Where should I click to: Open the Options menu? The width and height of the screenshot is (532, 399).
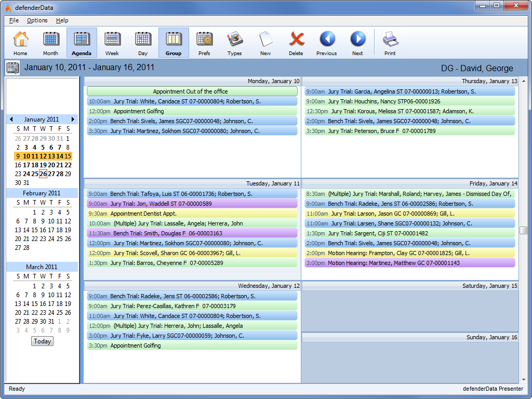point(37,20)
